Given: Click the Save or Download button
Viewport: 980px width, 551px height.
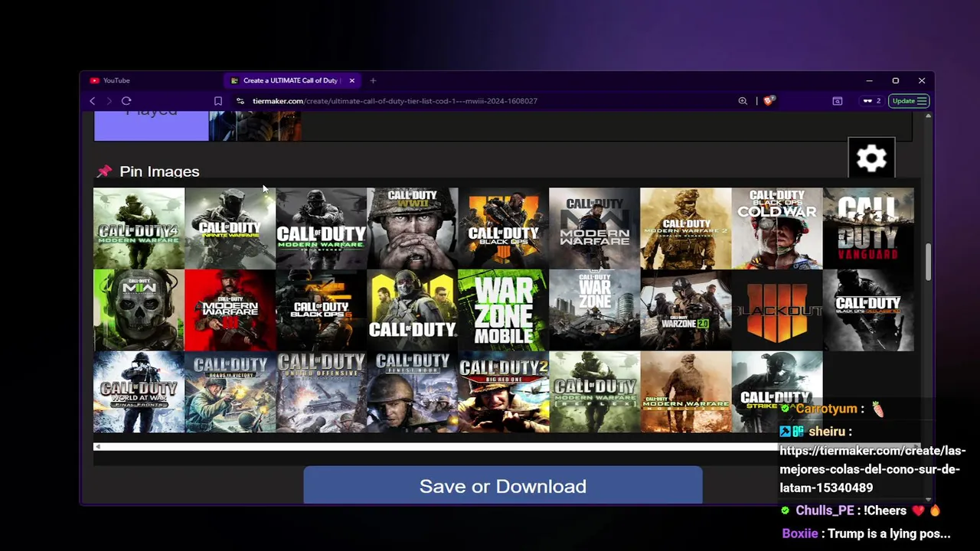Looking at the screenshot, I should click(x=503, y=486).
